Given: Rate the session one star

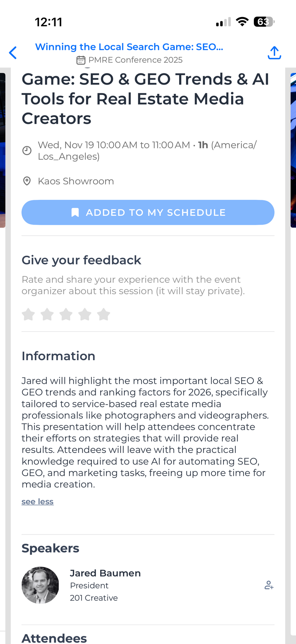Looking at the screenshot, I should (28, 315).
